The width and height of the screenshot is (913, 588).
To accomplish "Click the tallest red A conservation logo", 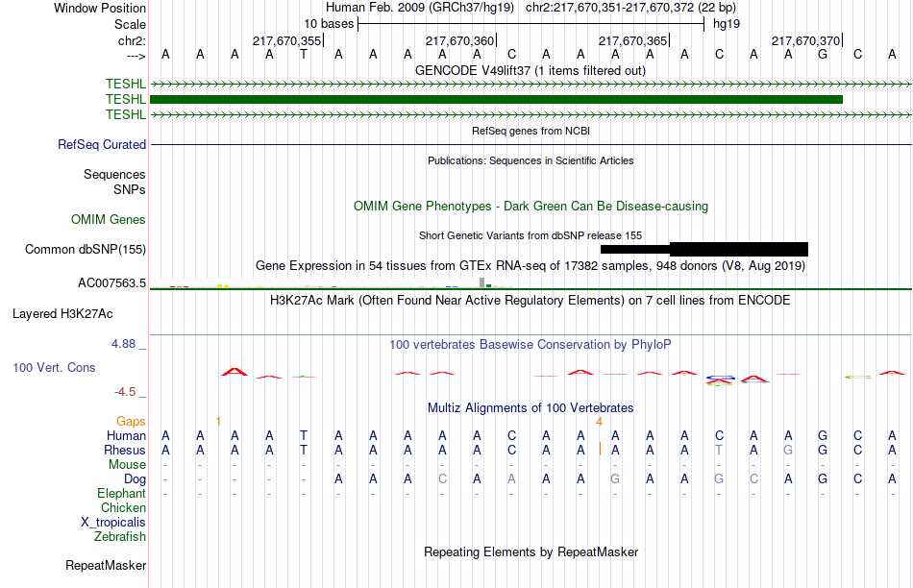I will tap(234, 372).
